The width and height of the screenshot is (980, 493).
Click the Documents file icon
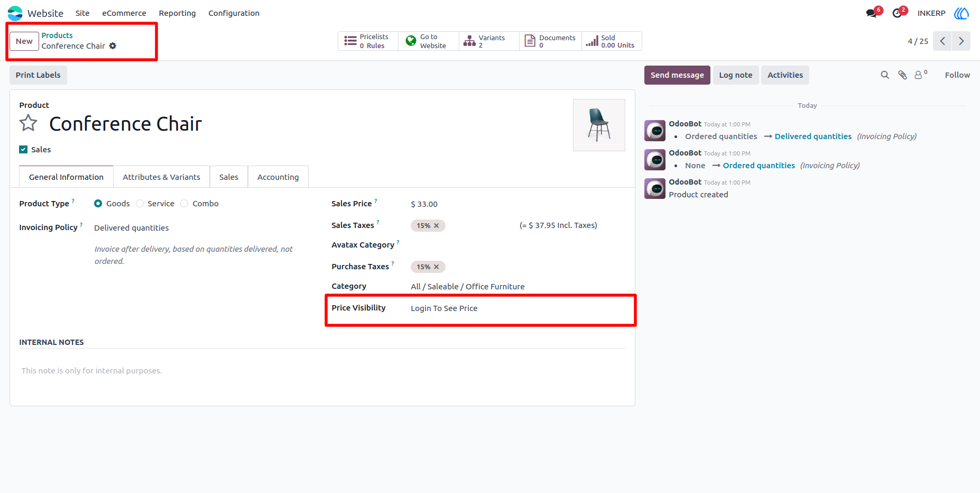pyautogui.click(x=530, y=41)
